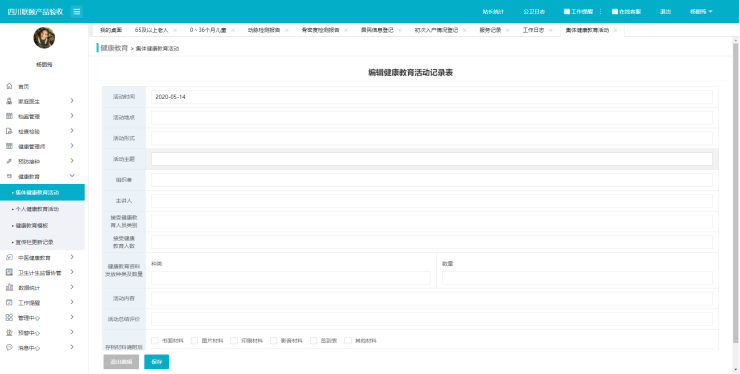Expand the 管理中心 menu chevron
The width and height of the screenshot is (740, 374).
click(72, 317)
